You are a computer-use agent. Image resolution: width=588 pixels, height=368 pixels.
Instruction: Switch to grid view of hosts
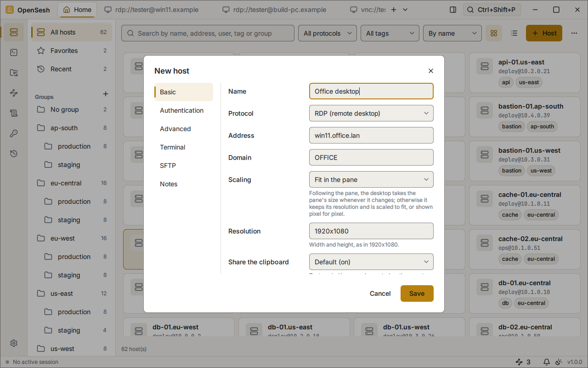coord(494,33)
